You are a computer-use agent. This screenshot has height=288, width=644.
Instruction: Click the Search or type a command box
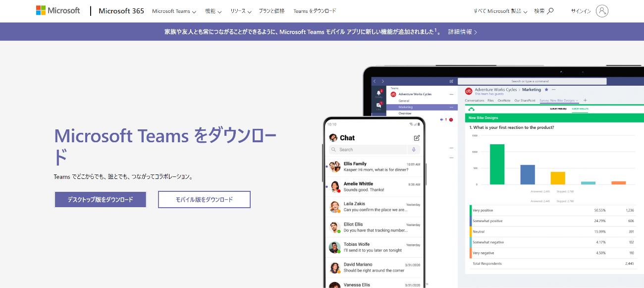pyautogui.click(x=532, y=81)
